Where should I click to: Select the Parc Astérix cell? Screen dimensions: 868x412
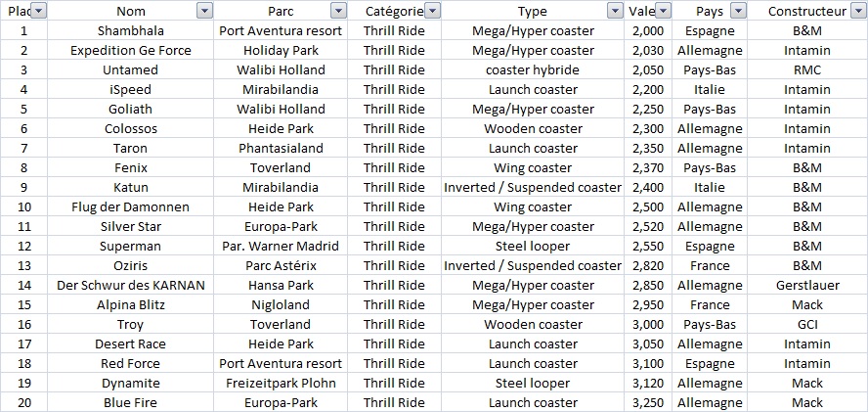point(281,266)
